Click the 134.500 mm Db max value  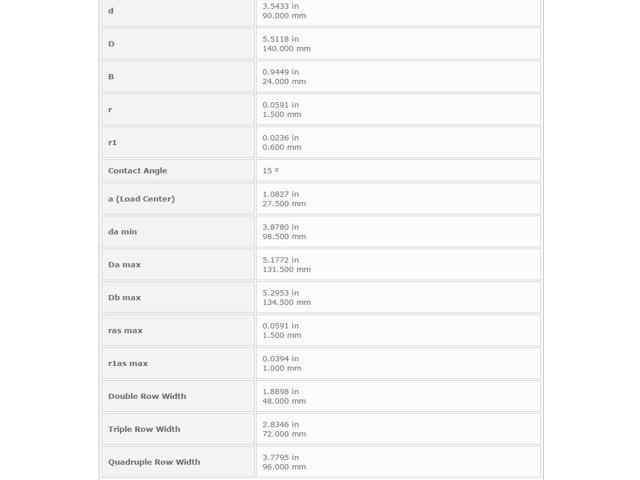[x=286, y=303]
